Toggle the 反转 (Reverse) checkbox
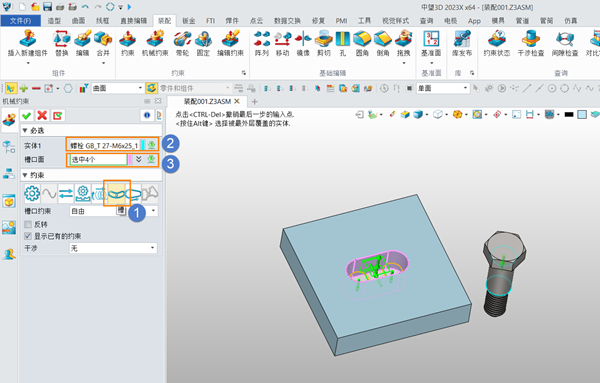This screenshot has height=383, width=600. 28,224
